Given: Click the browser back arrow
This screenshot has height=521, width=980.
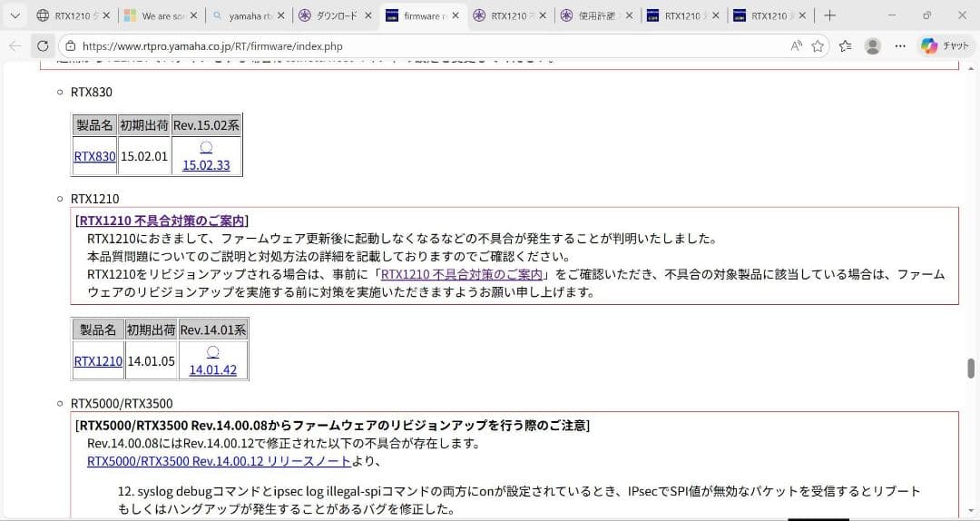Looking at the screenshot, I should (15, 45).
